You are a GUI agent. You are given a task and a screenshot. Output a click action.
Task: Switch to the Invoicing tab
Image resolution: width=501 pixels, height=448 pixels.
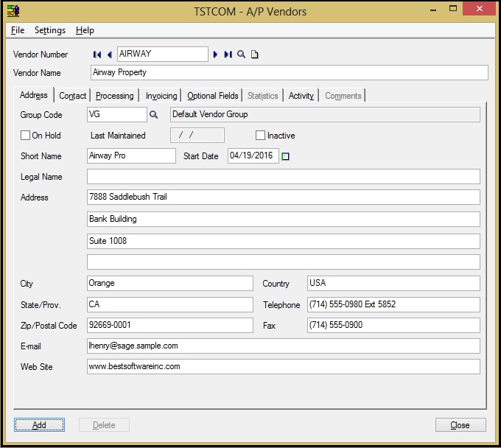[x=161, y=96]
